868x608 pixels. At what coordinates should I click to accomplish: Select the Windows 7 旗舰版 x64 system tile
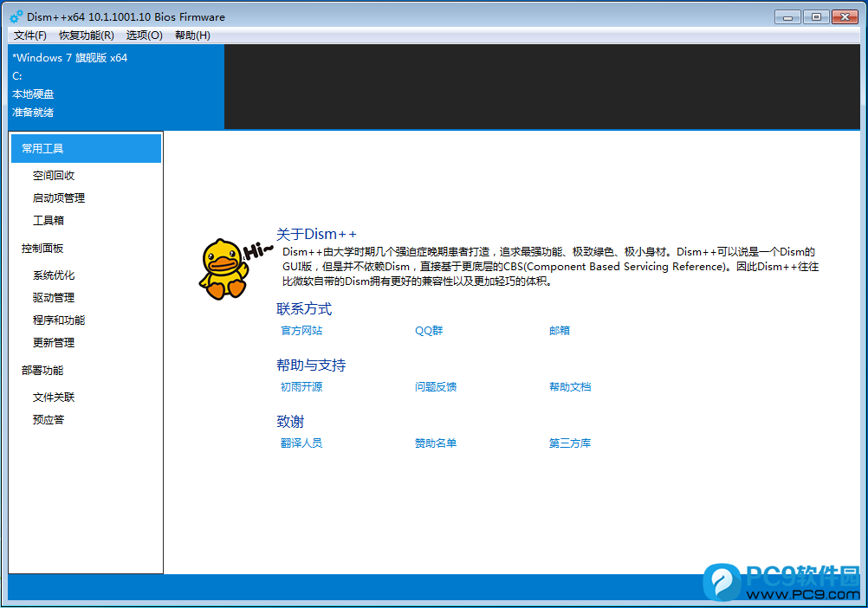click(116, 87)
